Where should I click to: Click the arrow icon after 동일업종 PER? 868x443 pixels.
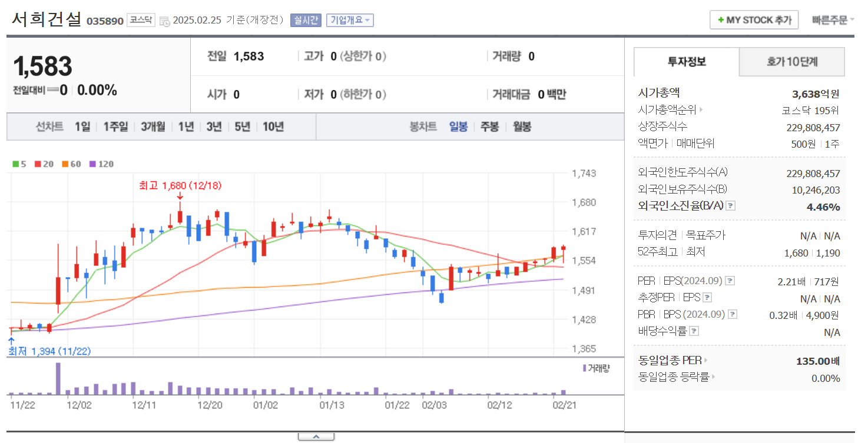[704, 361]
